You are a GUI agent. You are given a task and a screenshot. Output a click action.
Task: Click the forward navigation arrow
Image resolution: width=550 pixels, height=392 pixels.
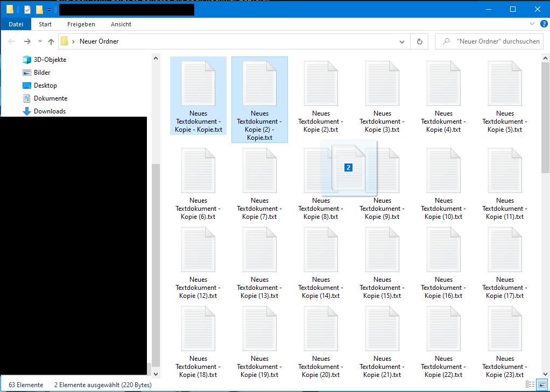pyautogui.click(x=27, y=41)
